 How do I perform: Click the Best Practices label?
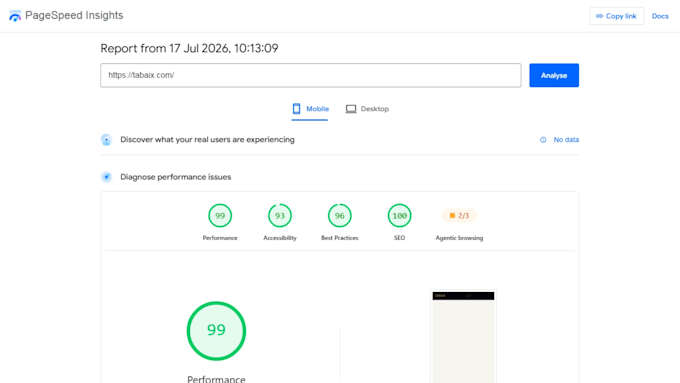[340, 238]
